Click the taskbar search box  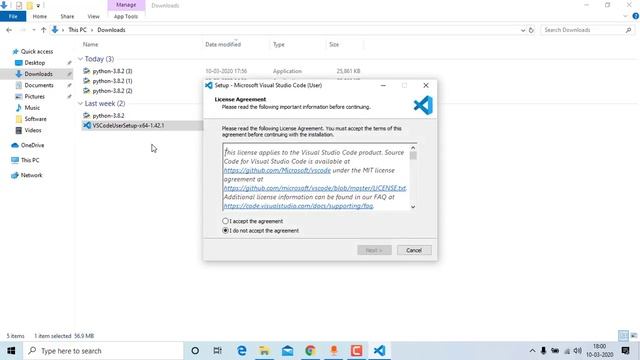tap(103, 351)
